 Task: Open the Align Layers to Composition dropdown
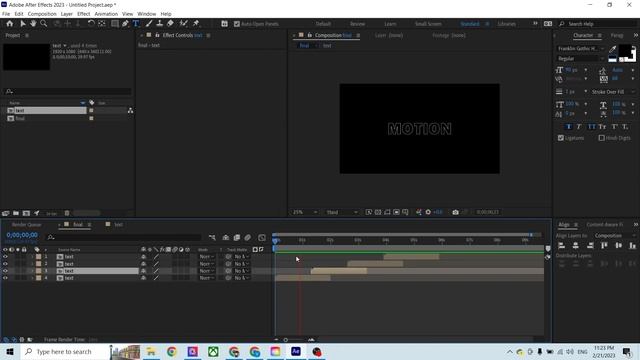coord(615,236)
